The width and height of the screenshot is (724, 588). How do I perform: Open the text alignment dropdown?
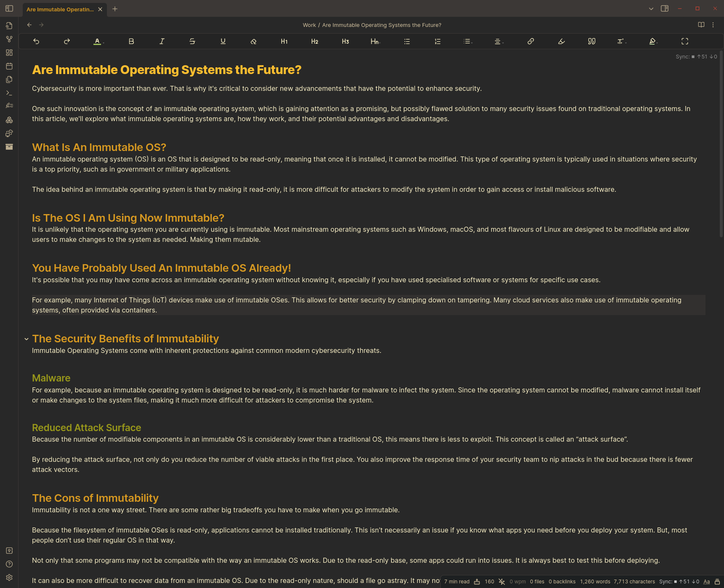(498, 41)
